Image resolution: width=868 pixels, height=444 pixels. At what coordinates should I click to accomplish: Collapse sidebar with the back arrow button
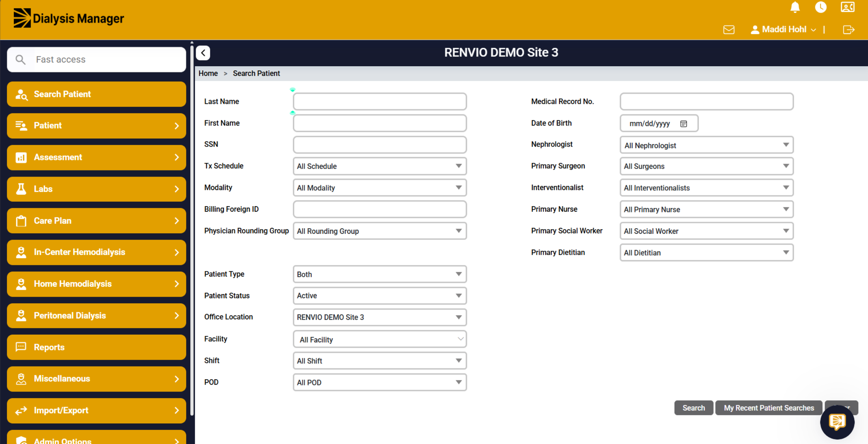tap(203, 53)
